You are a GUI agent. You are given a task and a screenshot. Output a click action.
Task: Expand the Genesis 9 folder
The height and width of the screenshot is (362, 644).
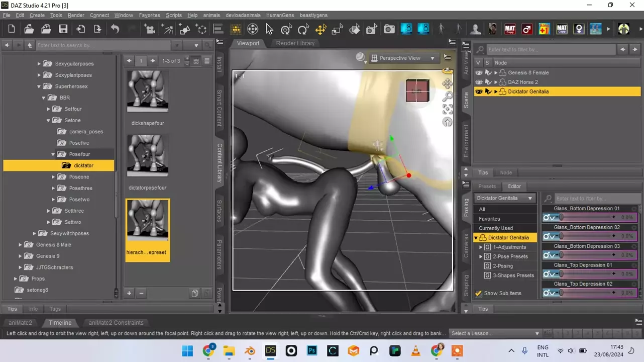21,256
